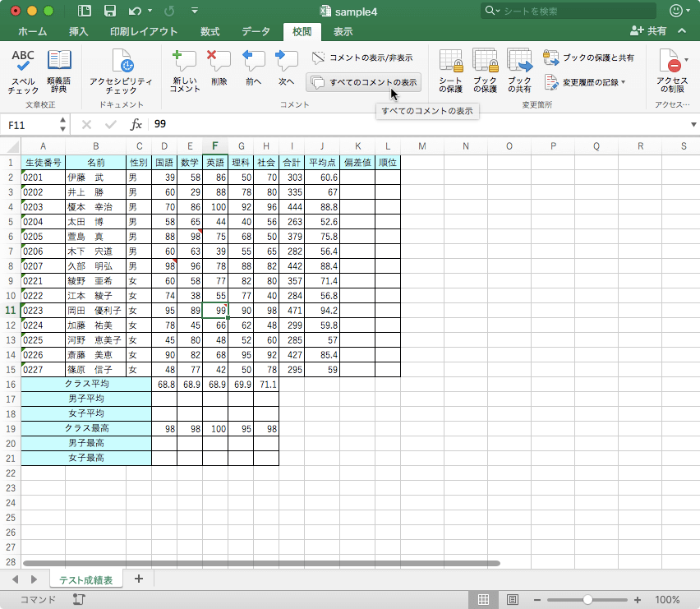Click the 共有 share button

tap(648, 30)
